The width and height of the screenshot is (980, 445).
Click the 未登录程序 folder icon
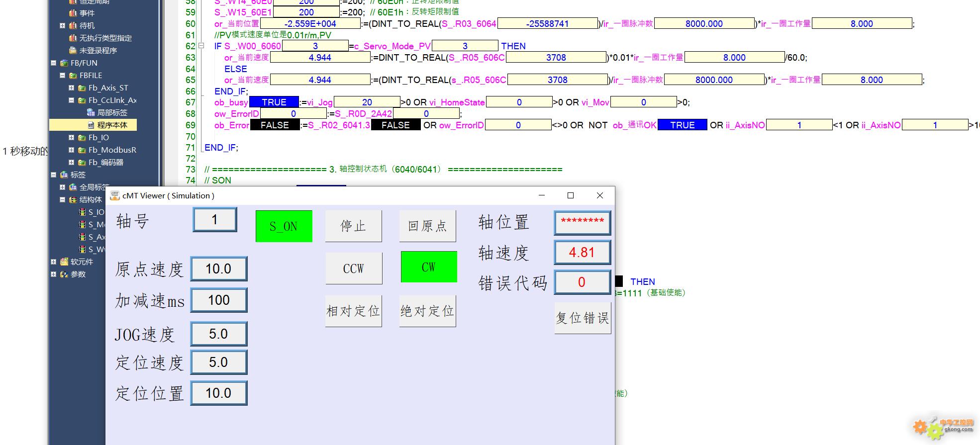coord(73,51)
